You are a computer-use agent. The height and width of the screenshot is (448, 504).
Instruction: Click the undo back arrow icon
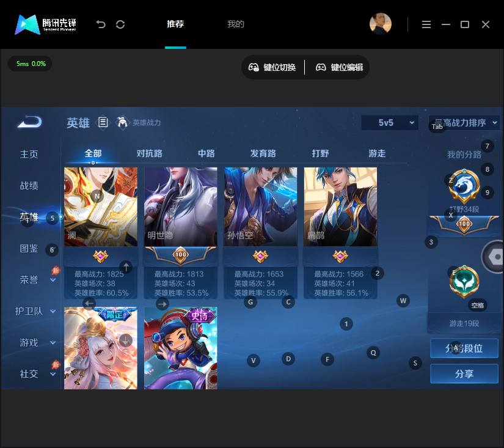pyautogui.click(x=101, y=24)
